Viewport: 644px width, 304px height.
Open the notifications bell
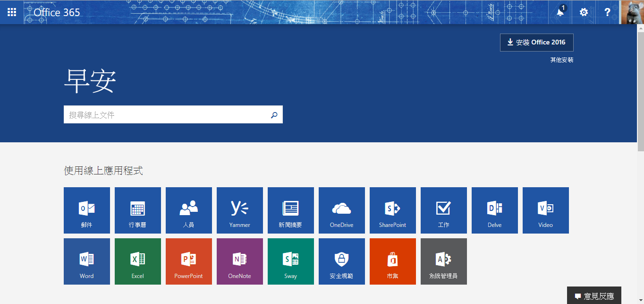560,12
